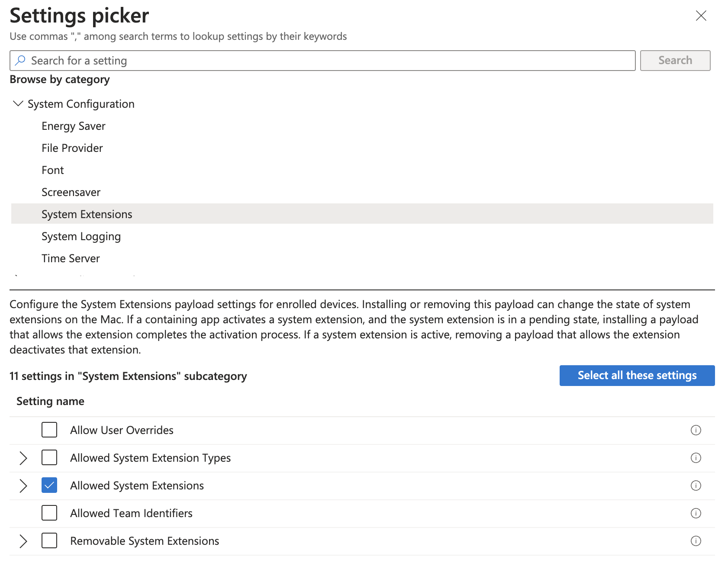Enable Allowed System Extension Types checkbox
The image size is (728, 566).
(49, 458)
